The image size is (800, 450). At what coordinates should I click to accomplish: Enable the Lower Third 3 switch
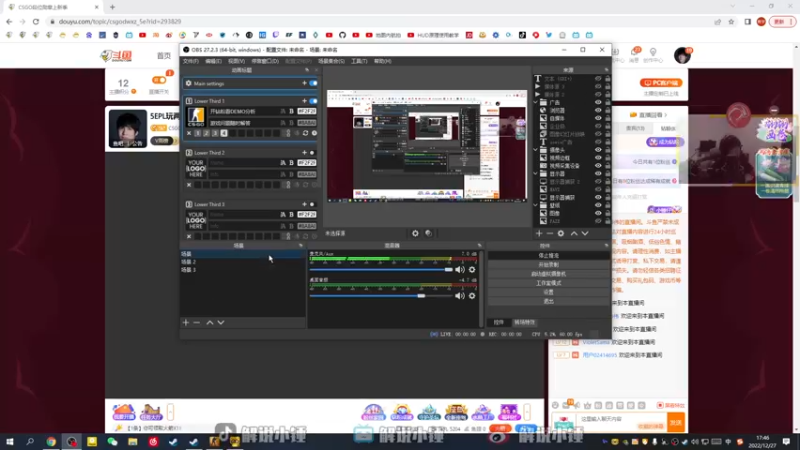(x=312, y=204)
